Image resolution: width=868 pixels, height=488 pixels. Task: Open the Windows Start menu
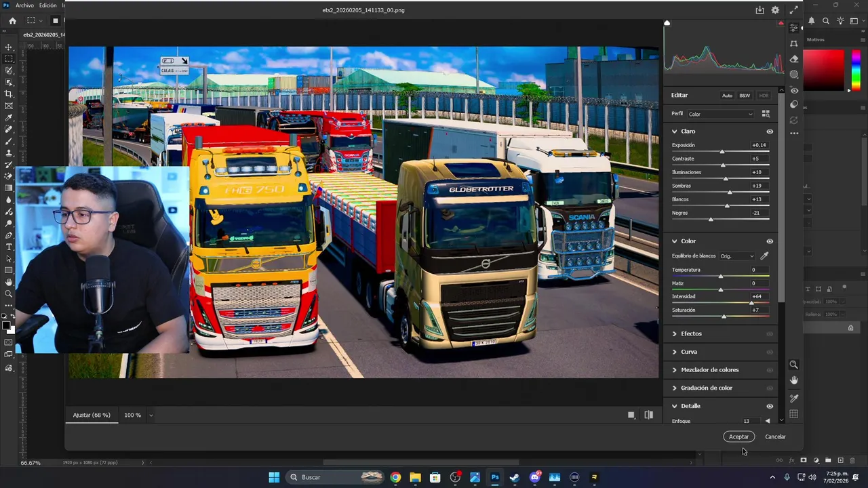274,477
